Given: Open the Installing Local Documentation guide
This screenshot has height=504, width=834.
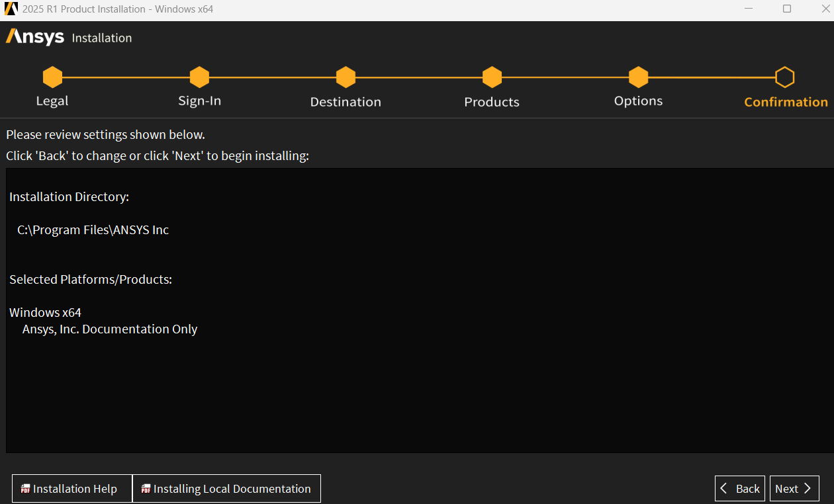Looking at the screenshot, I should (x=226, y=489).
